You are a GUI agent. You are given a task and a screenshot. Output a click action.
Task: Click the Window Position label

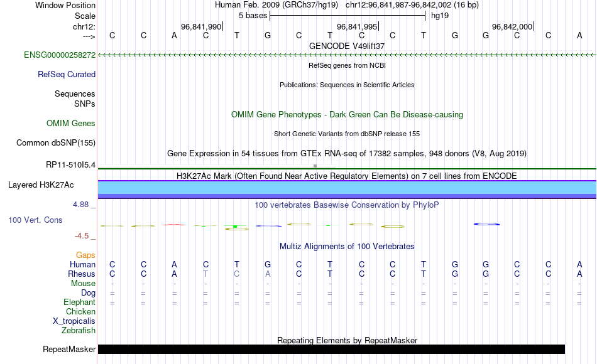pyautogui.click(x=65, y=5)
